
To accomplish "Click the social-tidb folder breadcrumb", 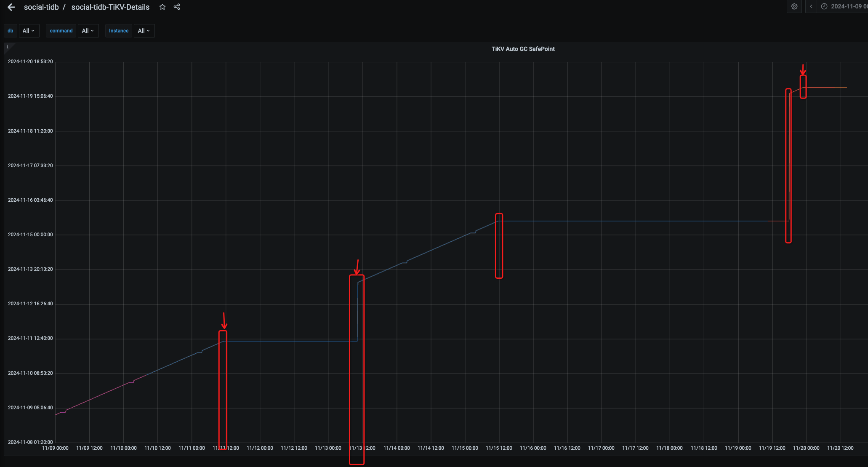I will [x=41, y=7].
